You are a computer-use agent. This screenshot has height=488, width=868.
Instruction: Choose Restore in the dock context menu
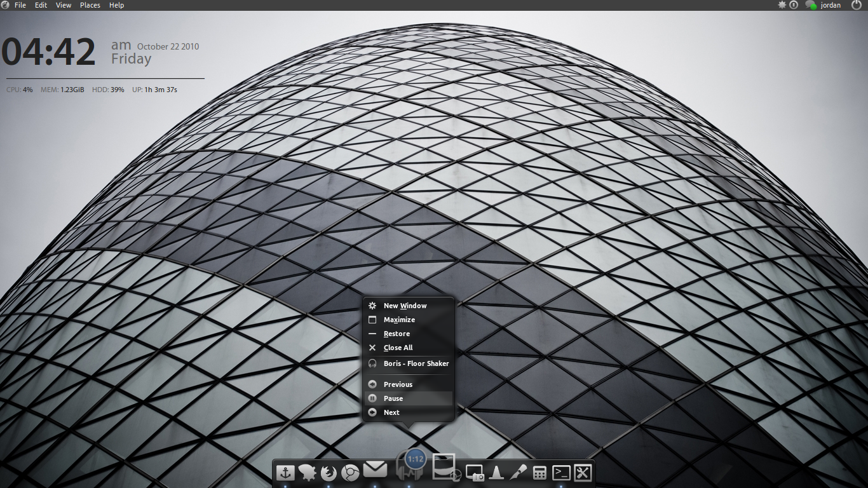click(x=409, y=334)
